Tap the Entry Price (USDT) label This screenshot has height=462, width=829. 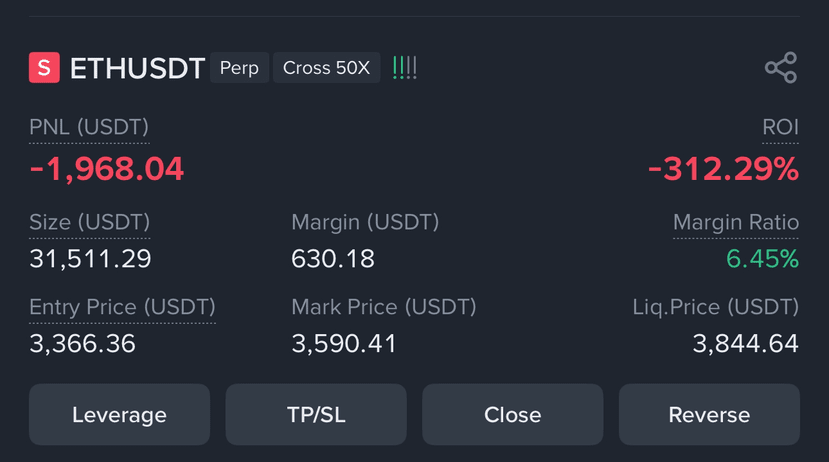(122, 307)
